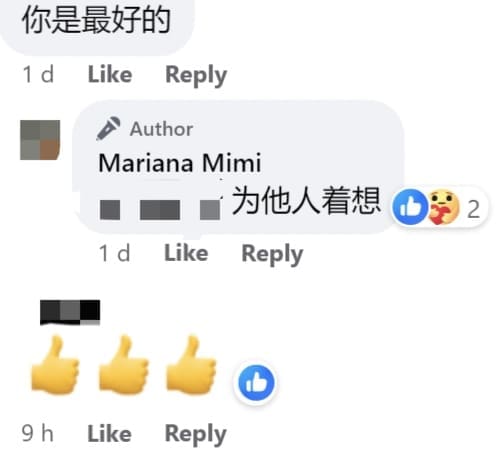503x457 pixels.
Task: Open the reaction count showing 2
Action: click(474, 209)
